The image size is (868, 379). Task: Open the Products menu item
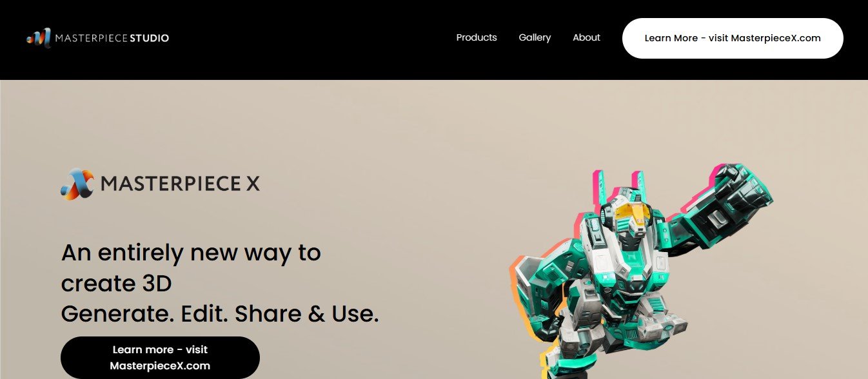[477, 37]
